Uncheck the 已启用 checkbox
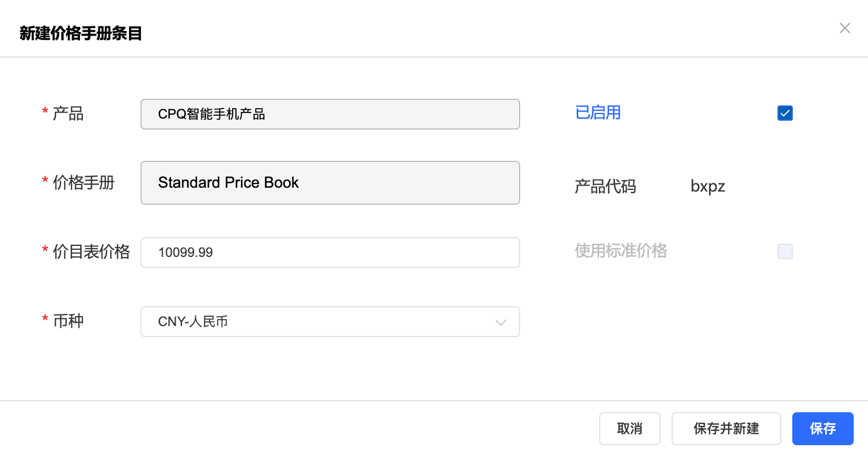The image size is (868, 460). click(x=785, y=113)
